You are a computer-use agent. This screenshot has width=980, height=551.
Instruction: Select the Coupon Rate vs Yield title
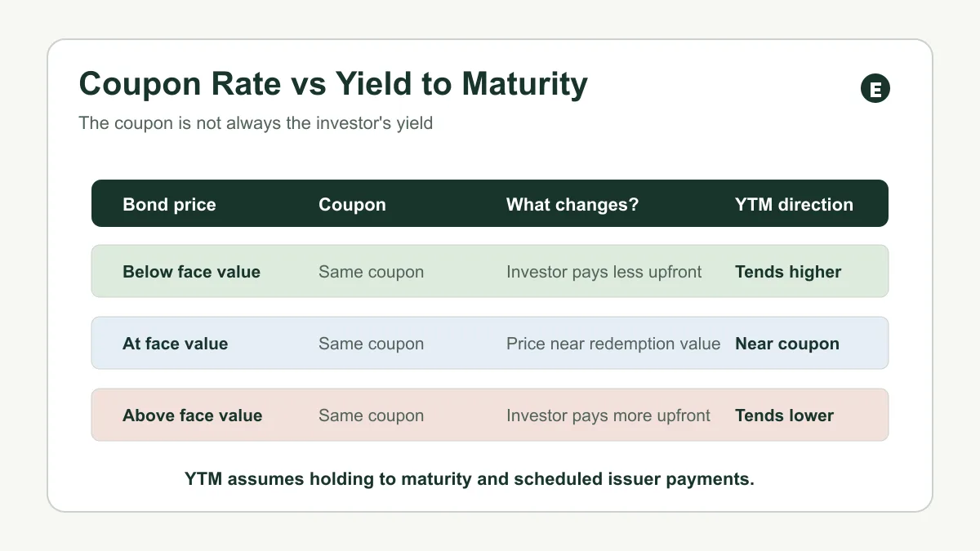[333, 84]
